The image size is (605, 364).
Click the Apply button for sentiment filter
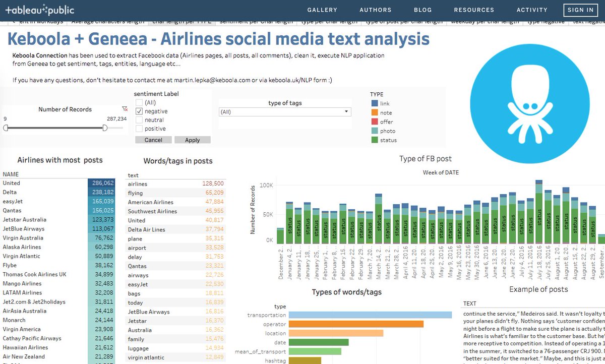point(193,140)
